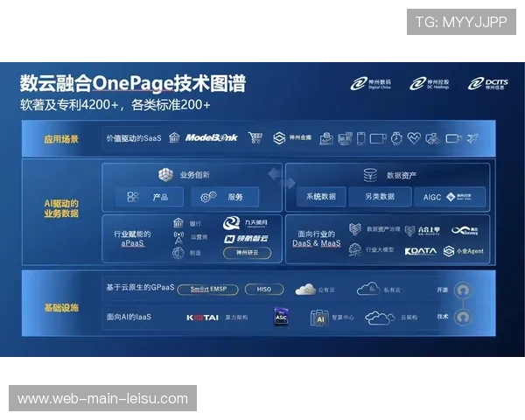Click the circular icon next to 技术
The height and width of the screenshot is (420, 525).
(x=463, y=317)
